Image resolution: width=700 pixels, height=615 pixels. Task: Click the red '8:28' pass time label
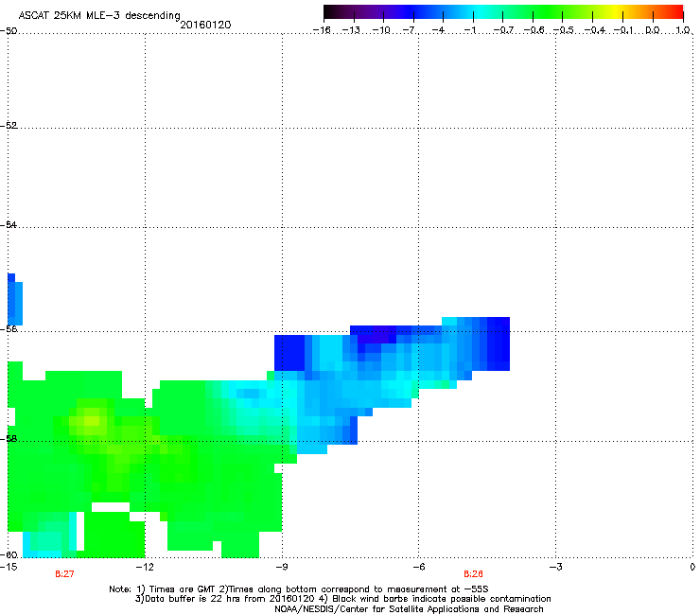[x=473, y=574]
